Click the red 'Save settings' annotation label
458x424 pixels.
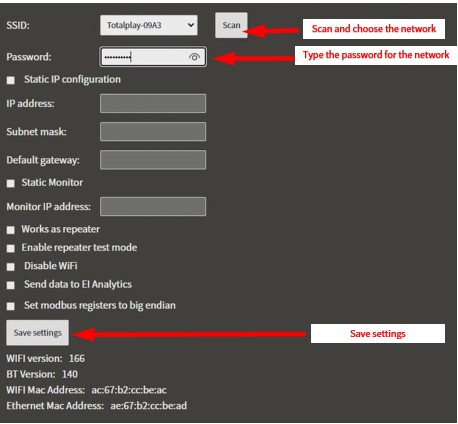point(378,334)
